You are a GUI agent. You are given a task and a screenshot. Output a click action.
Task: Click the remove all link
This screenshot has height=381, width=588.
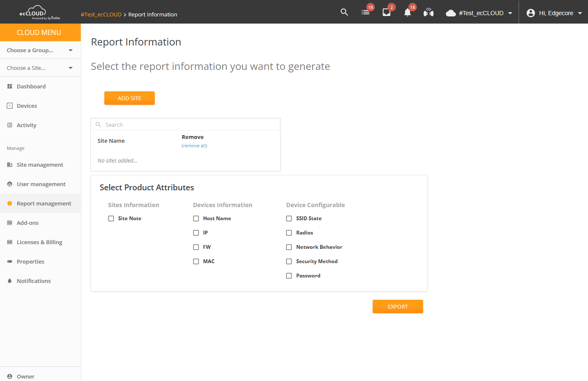point(194,145)
